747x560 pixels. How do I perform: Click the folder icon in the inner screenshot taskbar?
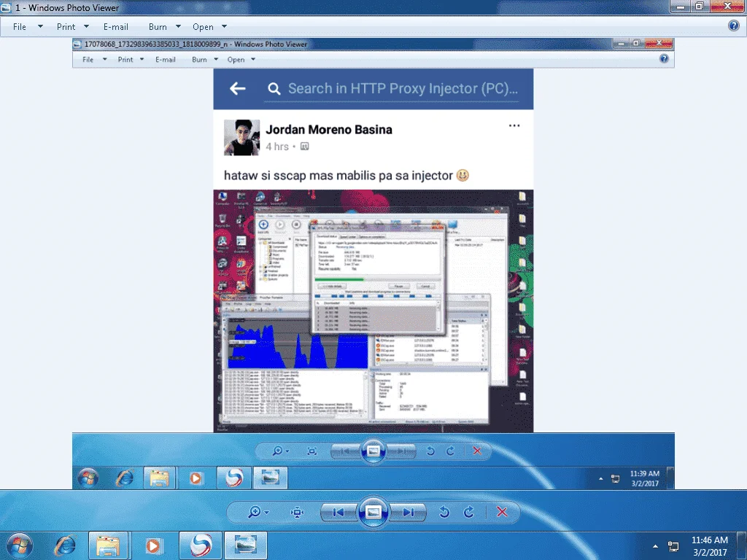coord(159,478)
